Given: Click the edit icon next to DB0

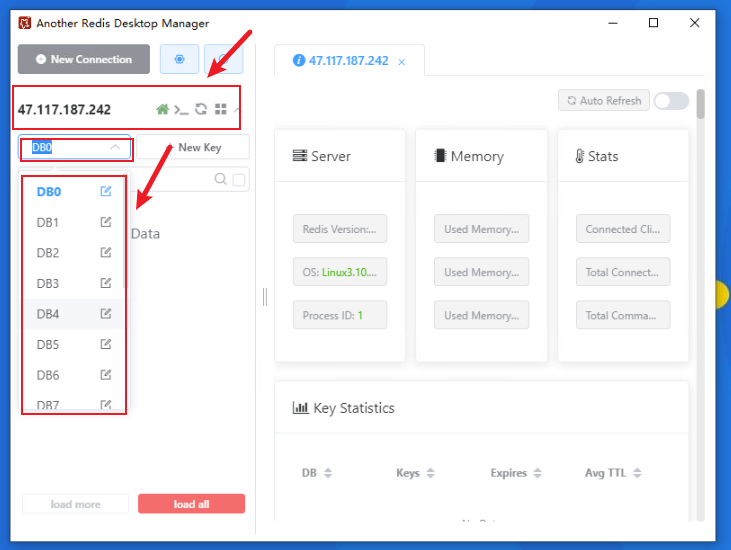Looking at the screenshot, I should 106,191.
